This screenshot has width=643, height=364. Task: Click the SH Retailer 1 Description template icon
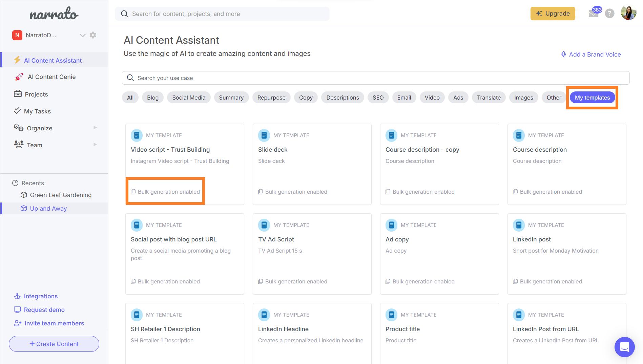coord(137,315)
